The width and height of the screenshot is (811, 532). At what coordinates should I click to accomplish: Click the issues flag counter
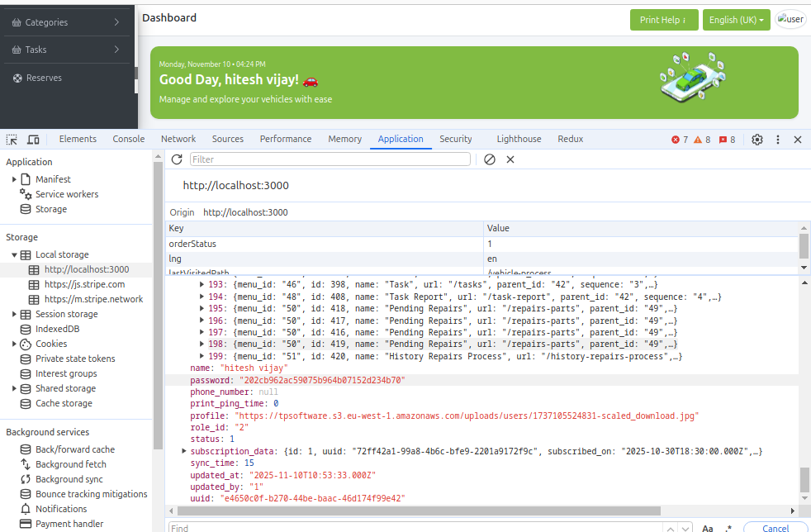[x=727, y=140]
